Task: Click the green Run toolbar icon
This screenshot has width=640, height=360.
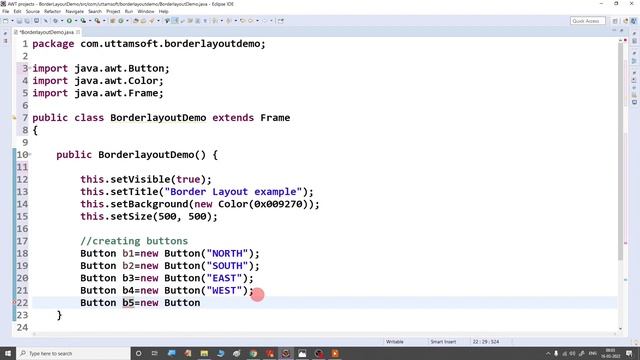Action: tap(69, 21)
